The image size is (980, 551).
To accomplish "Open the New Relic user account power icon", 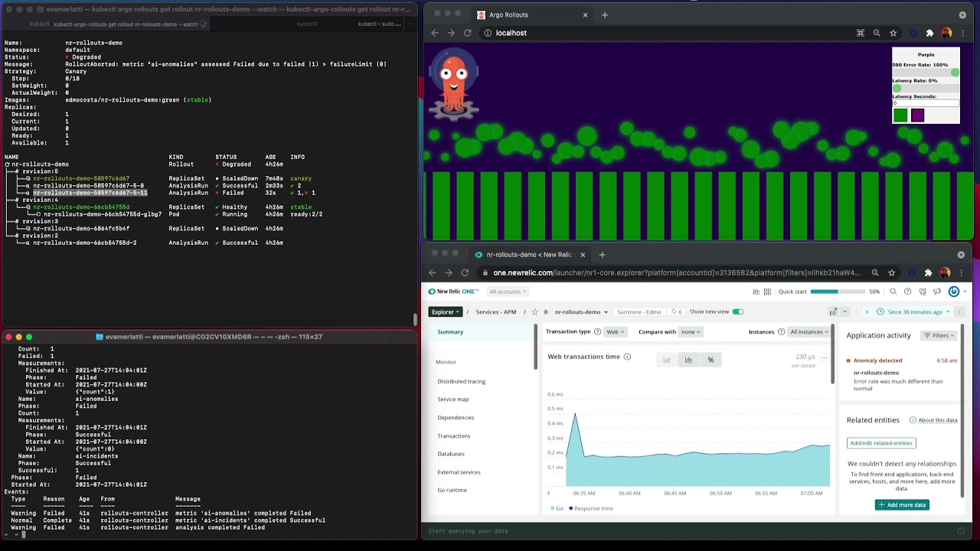I will tap(953, 292).
